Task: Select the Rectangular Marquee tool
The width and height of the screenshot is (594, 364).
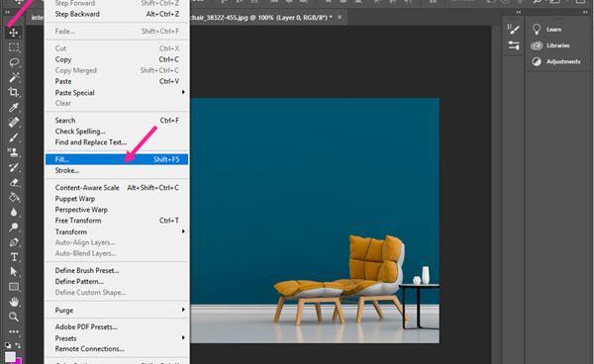Action: pos(14,47)
